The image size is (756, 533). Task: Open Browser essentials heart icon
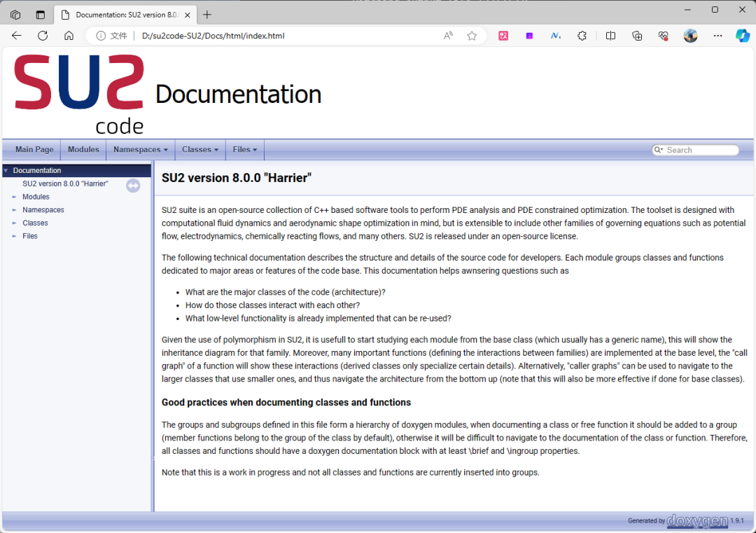point(664,36)
